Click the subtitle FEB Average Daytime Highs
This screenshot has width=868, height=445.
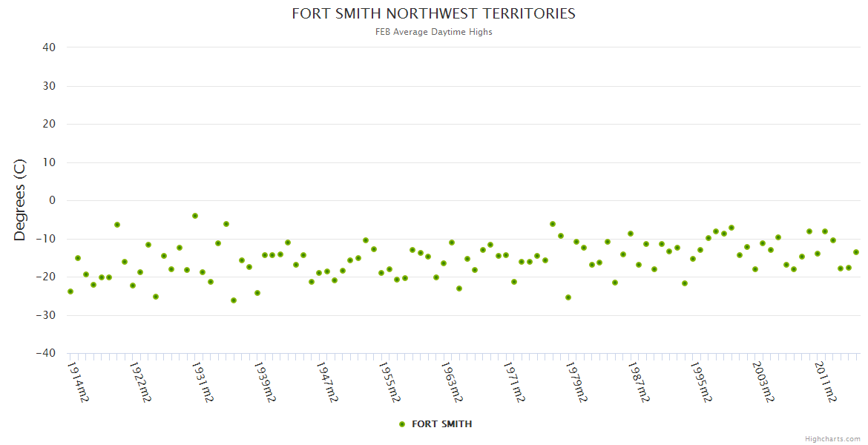[433, 32]
